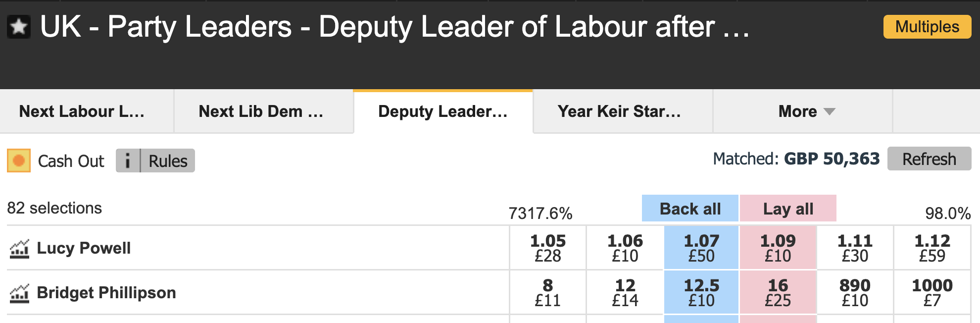Back Bridget Phillipson at 12.5
The height and width of the screenshot is (323, 980).
tap(701, 293)
